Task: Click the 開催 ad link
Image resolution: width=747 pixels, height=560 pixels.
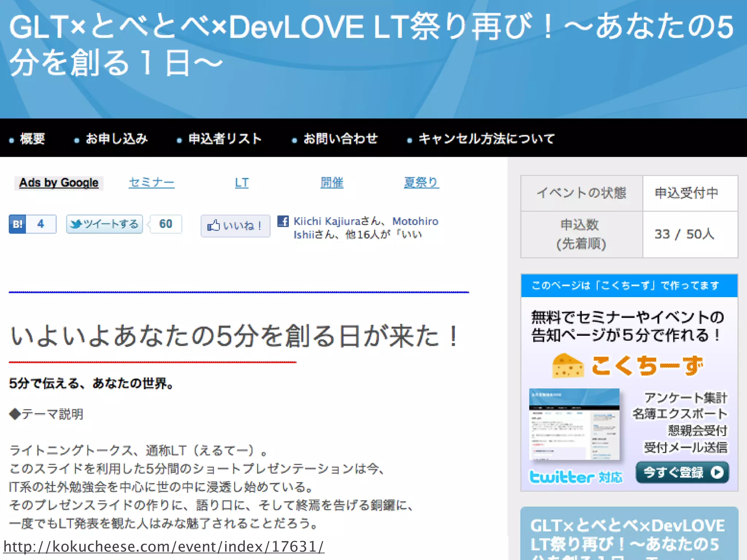Action: click(x=332, y=182)
